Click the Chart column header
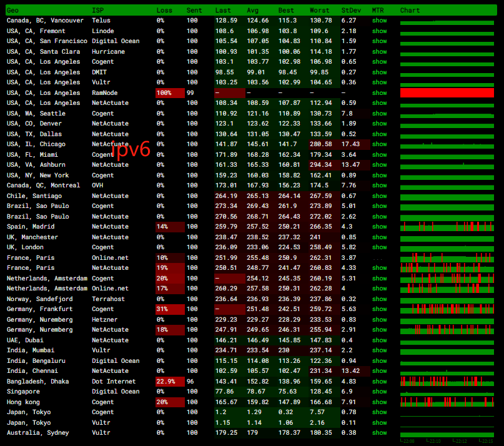 click(x=410, y=10)
